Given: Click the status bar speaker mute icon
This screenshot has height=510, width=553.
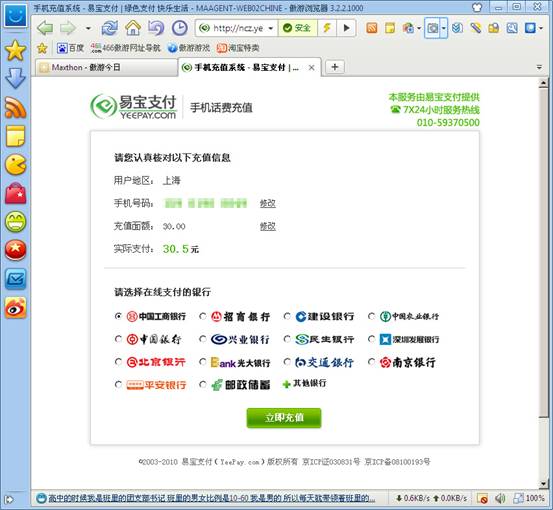Looking at the screenshot, I should [500, 498].
